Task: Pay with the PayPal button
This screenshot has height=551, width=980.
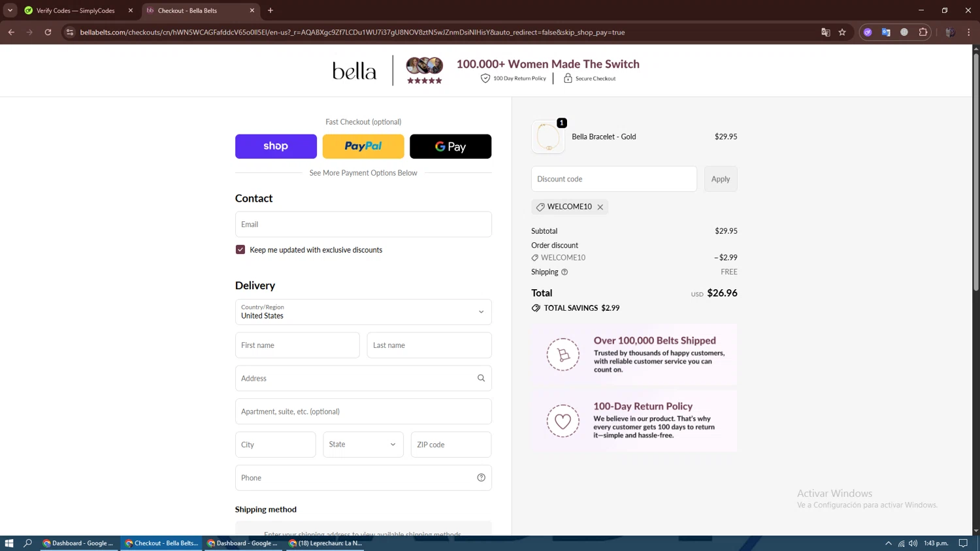Action: tap(363, 146)
